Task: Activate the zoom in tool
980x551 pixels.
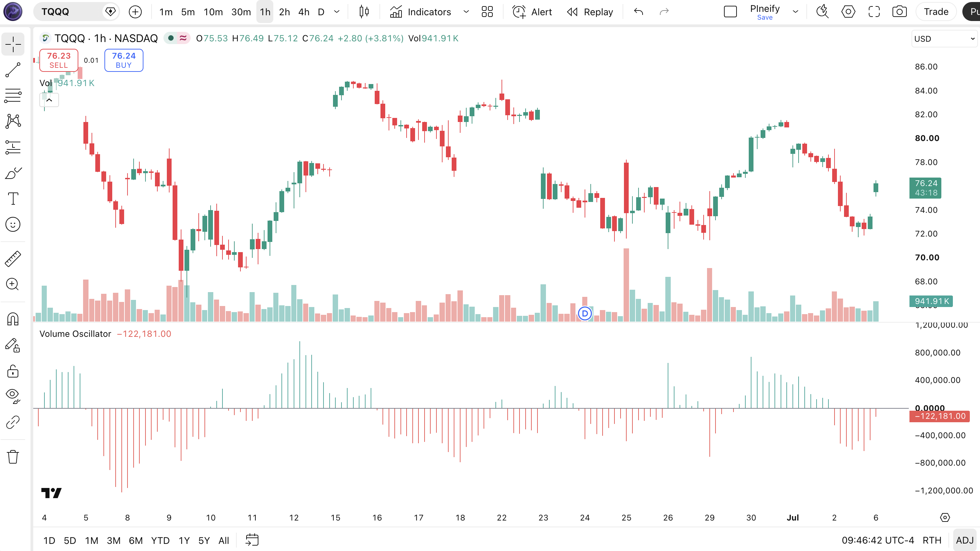Action: pyautogui.click(x=13, y=284)
